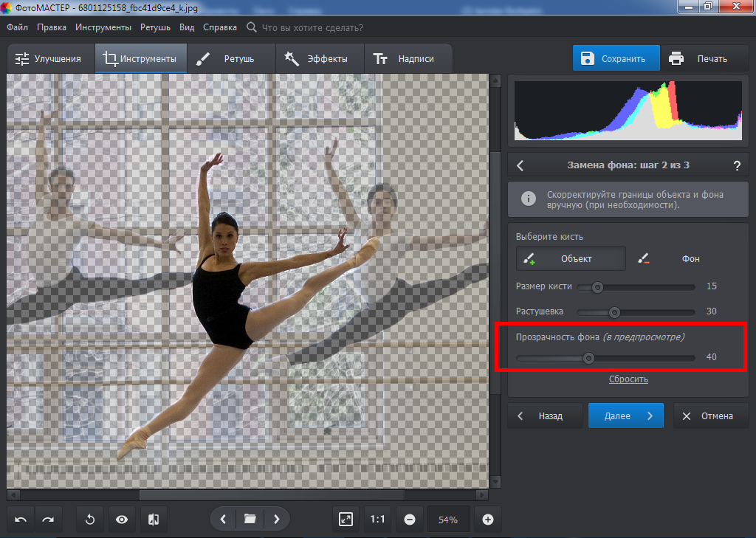Toggle the eye preview icon
Viewport: 756px width, 538px height.
122,520
